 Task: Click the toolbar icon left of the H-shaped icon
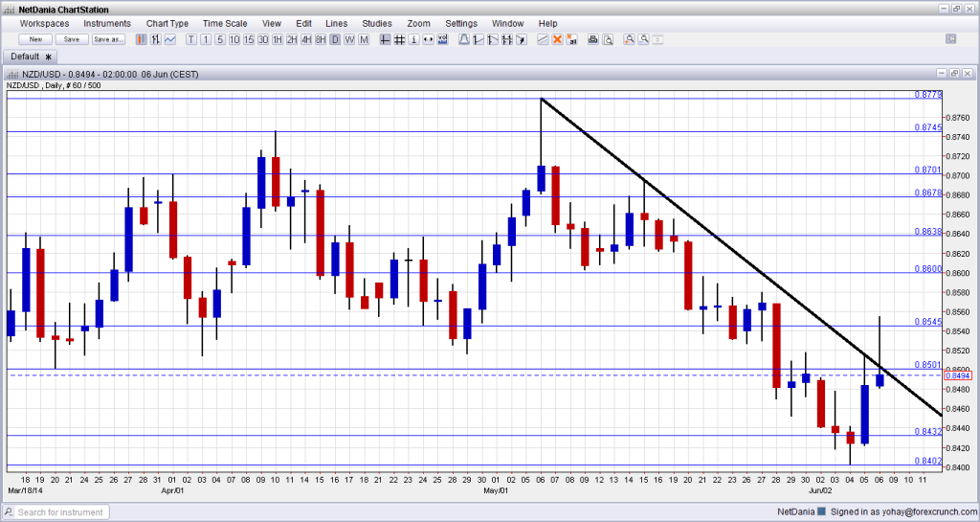point(493,39)
